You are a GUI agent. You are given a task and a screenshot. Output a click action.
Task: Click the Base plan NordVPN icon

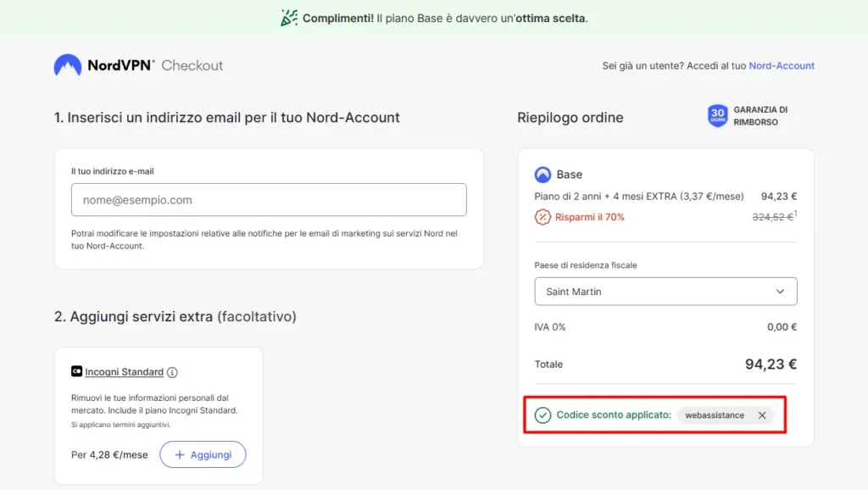[x=542, y=175]
